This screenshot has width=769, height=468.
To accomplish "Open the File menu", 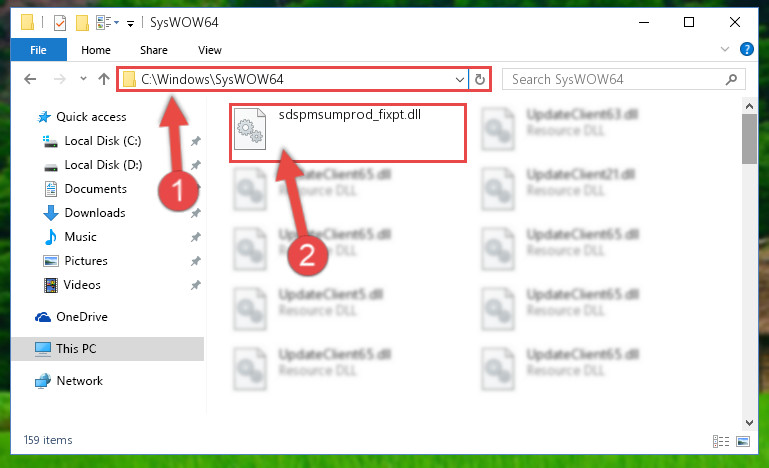I will tap(38, 50).
